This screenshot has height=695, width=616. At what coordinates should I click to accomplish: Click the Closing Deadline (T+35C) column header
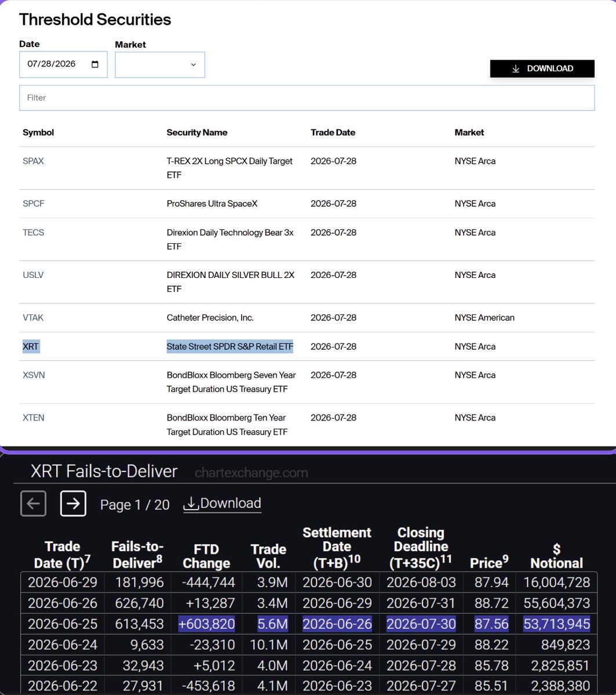tap(421, 548)
